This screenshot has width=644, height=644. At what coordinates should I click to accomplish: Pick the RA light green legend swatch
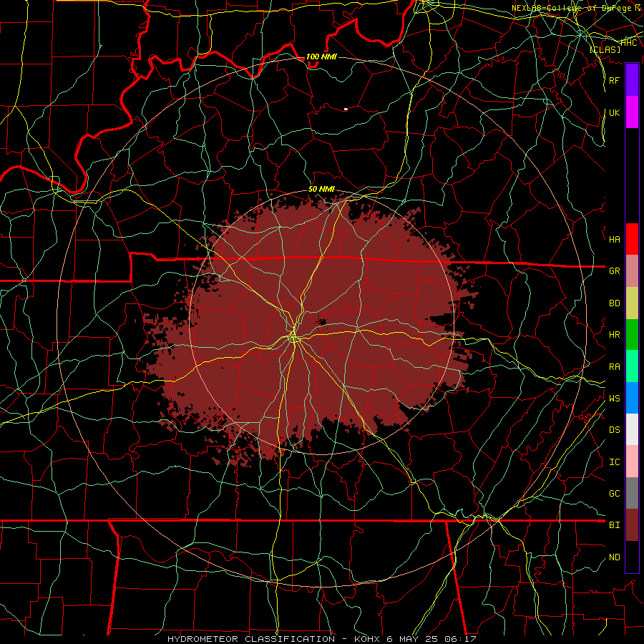tap(632, 366)
